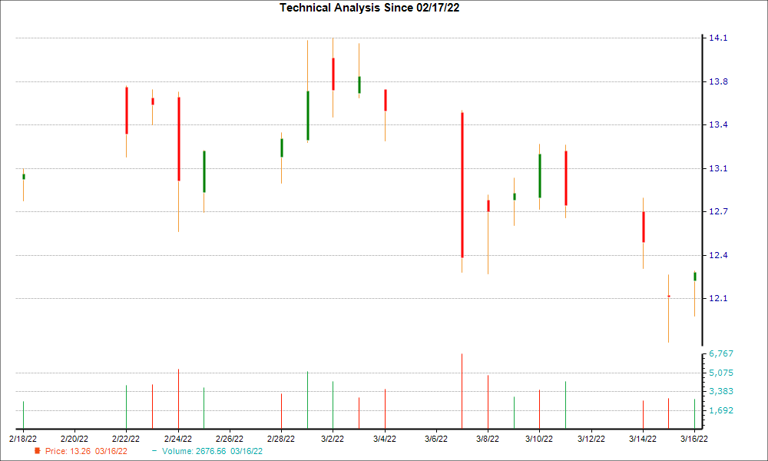The height and width of the screenshot is (461, 768).
Task: Click the 13.1 price axis label
Action: (718, 169)
